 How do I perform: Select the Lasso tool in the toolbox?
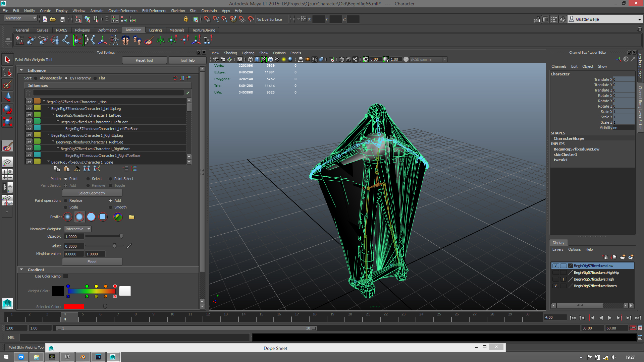(x=7, y=72)
